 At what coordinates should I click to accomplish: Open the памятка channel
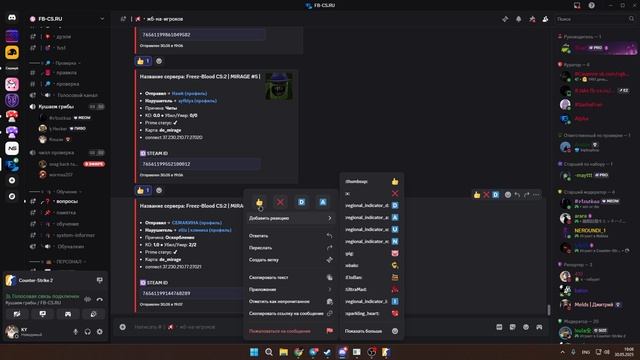coord(67,213)
